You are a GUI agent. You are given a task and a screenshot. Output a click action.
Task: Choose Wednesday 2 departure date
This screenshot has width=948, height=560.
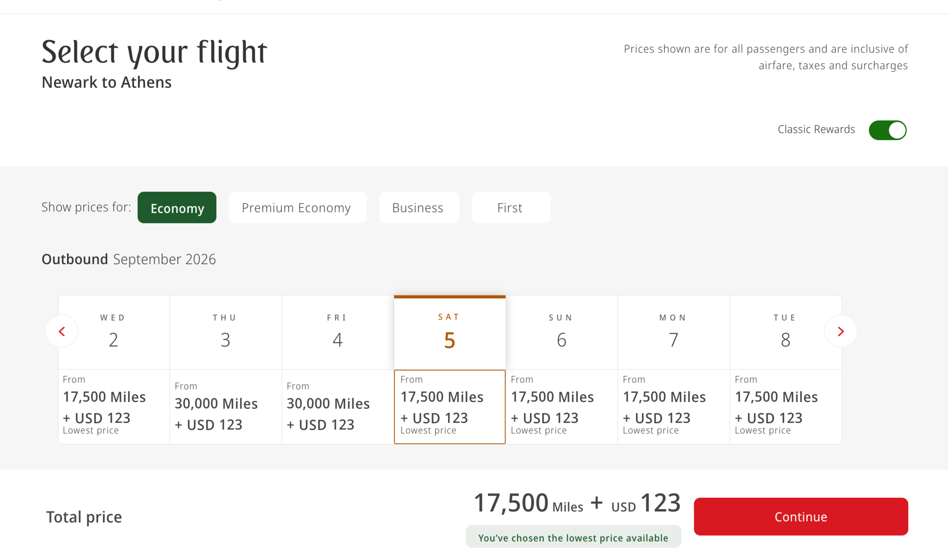coord(113,332)
